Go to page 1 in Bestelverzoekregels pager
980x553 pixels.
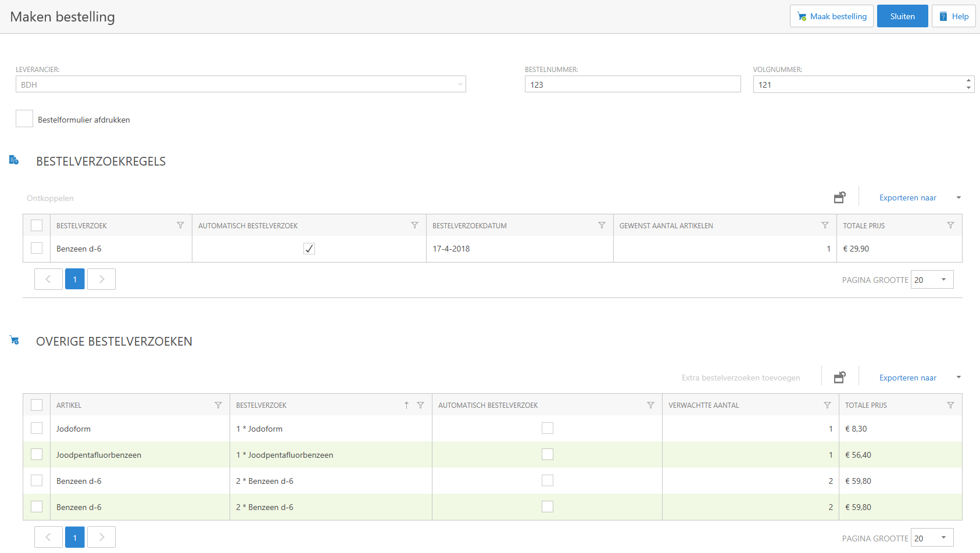pyautogui.click(x=75, y=279)
